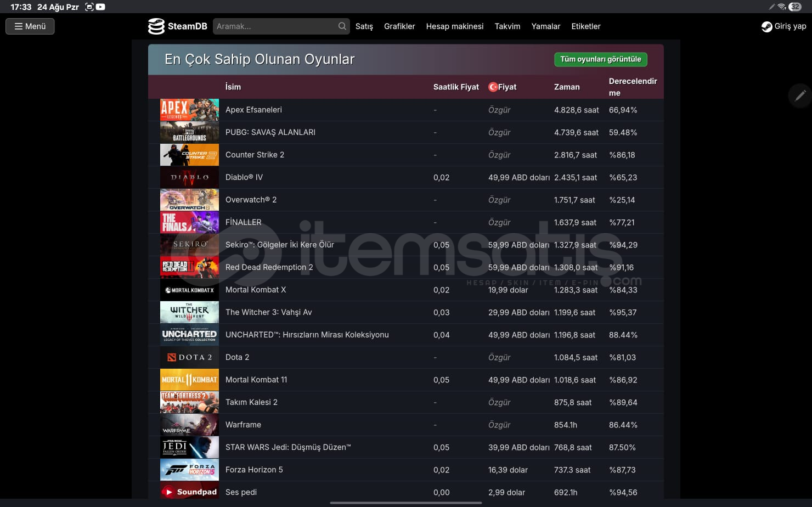812x507 pixels.
Task: Select the 16,39 dolar price value
Action: tap(508, 470)
